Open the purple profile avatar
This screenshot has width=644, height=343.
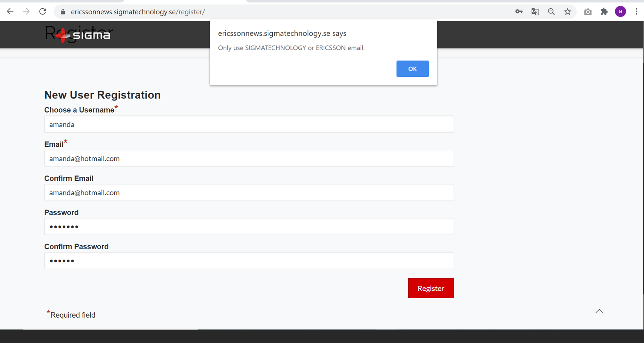pyautogui.click(x=620, y=12)
